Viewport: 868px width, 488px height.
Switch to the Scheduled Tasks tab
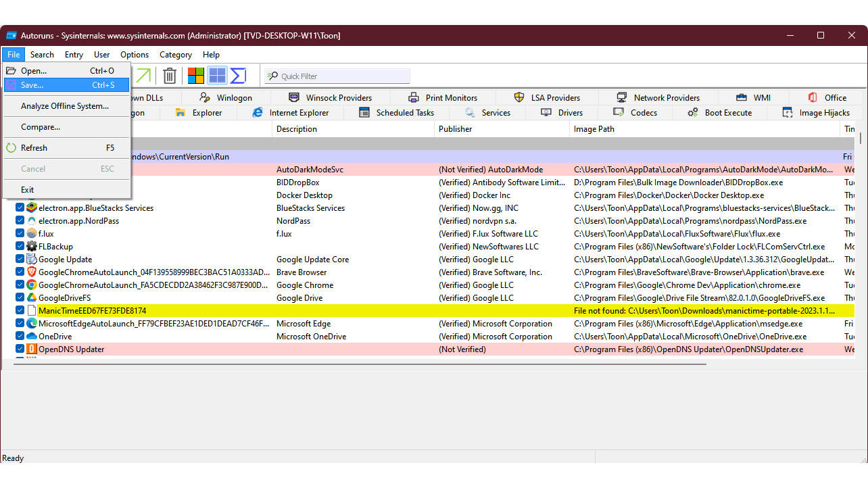point(397,113)
